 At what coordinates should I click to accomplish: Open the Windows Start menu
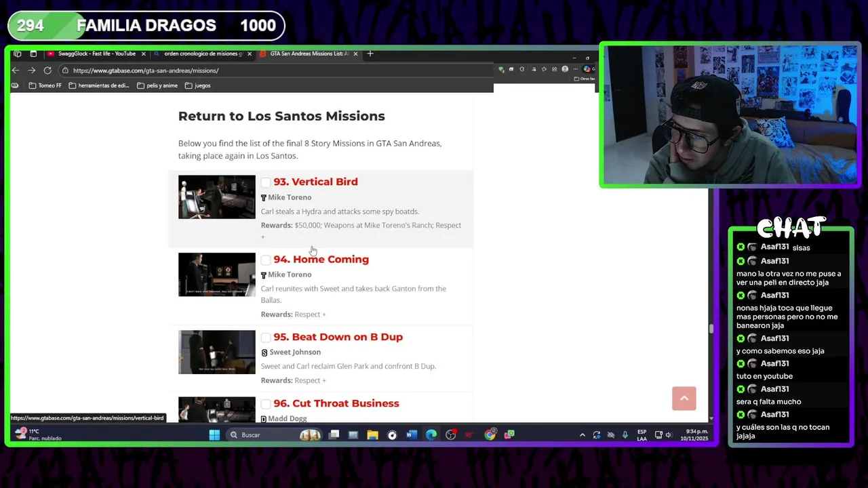point(214,434)
